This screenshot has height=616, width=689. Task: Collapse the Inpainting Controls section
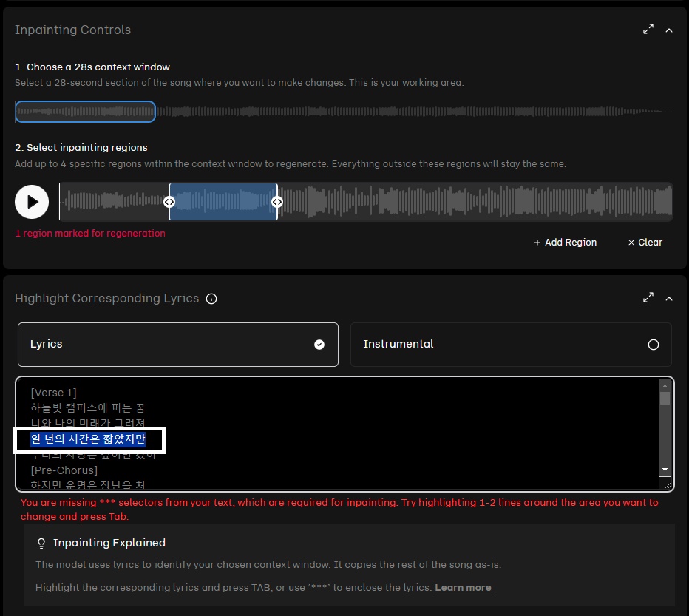[x=669, y=30]
